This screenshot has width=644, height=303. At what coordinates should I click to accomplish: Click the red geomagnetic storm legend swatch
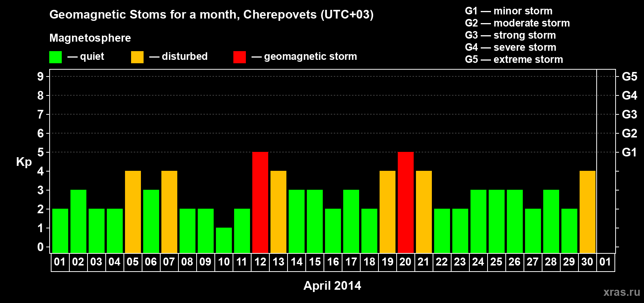coord(240,57)
